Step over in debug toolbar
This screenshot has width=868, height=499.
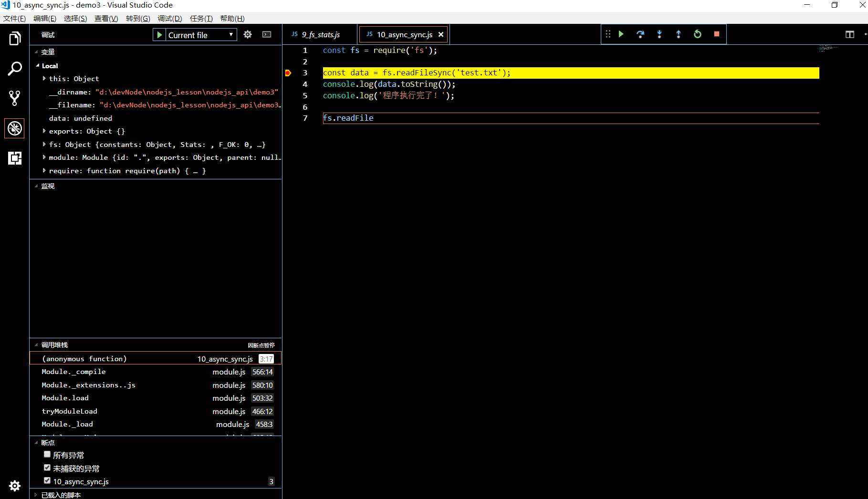click(640, 34)
